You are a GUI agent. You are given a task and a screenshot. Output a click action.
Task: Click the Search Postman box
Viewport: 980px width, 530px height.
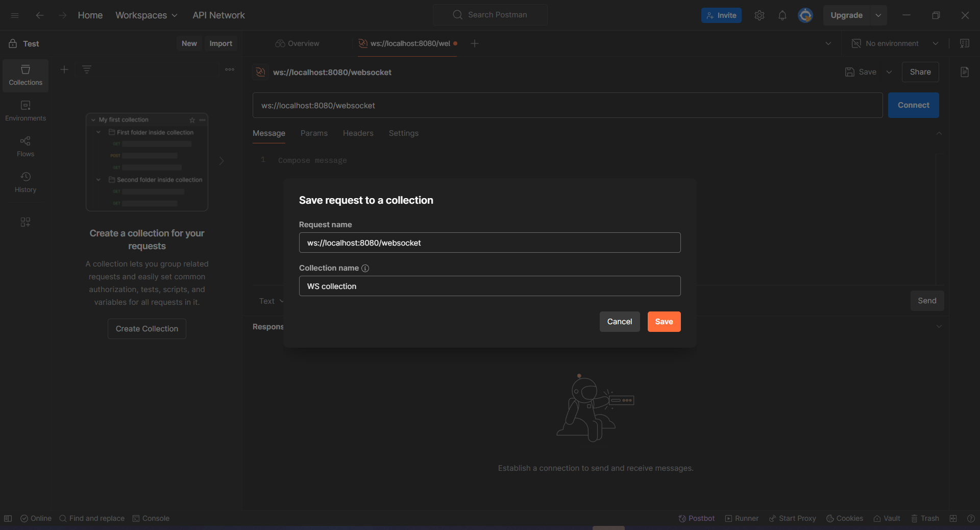490,15
